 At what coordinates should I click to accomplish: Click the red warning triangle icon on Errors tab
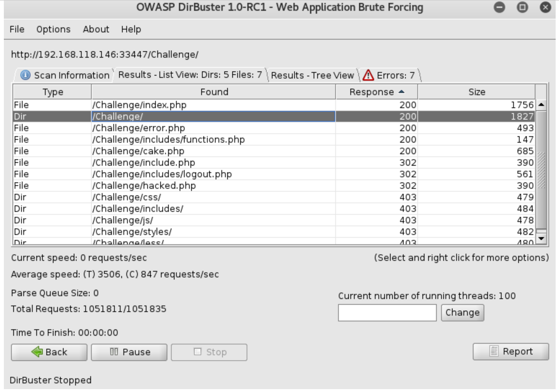coord(368,75)
